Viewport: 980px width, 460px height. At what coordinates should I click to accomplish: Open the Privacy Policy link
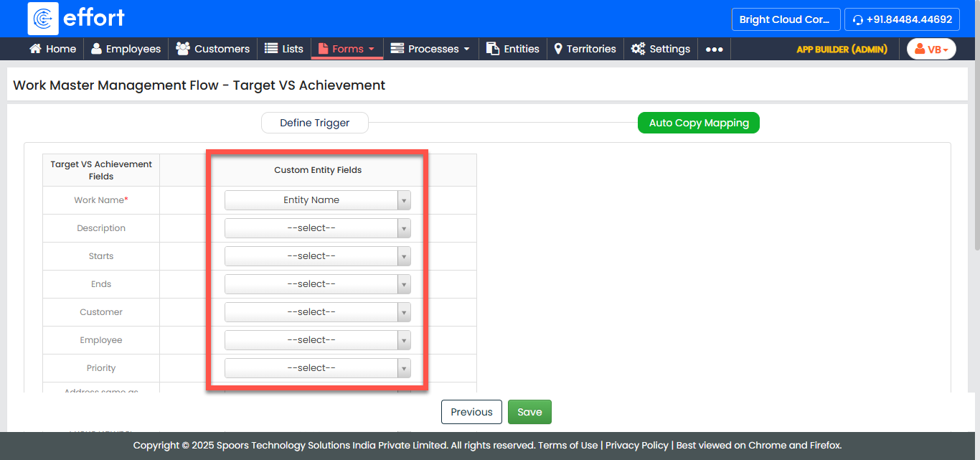[x=636, y=445]
